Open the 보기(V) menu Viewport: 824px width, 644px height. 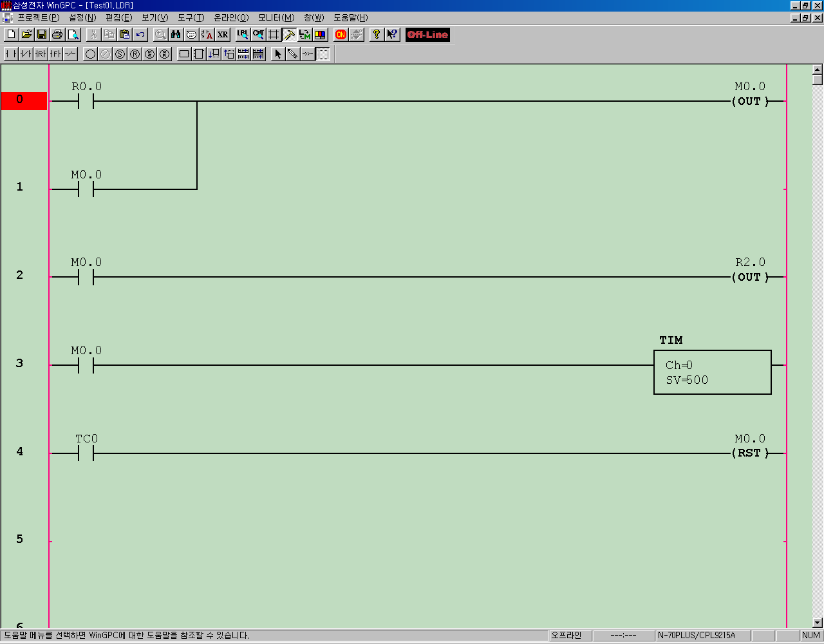pos(154,17)
